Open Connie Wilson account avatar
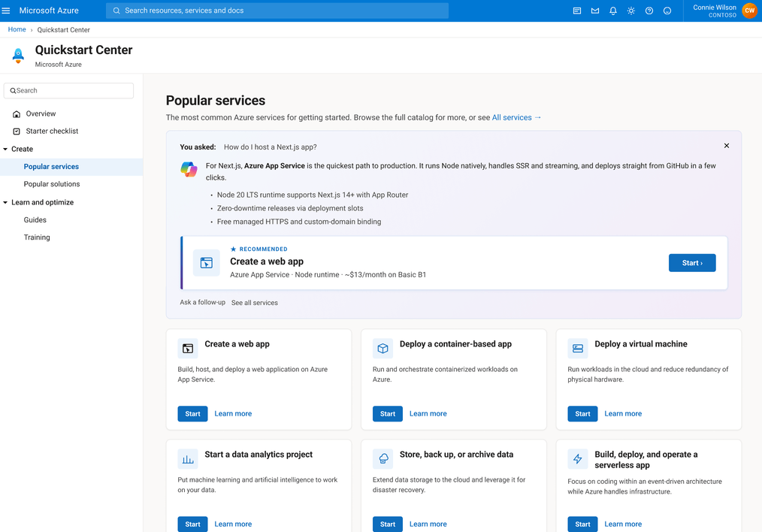Image resolution: width=762 pixels, height=532 pixels. [749, 11]
